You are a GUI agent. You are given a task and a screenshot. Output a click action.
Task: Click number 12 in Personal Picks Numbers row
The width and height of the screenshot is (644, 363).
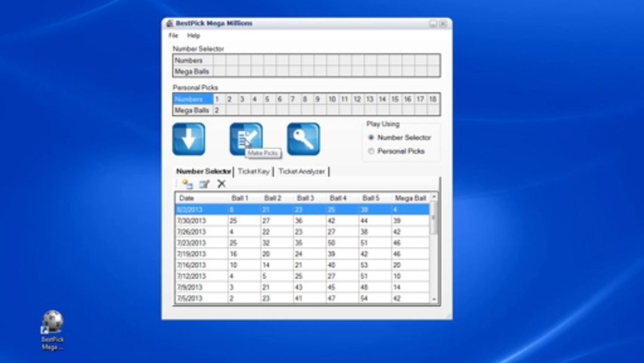357,99
